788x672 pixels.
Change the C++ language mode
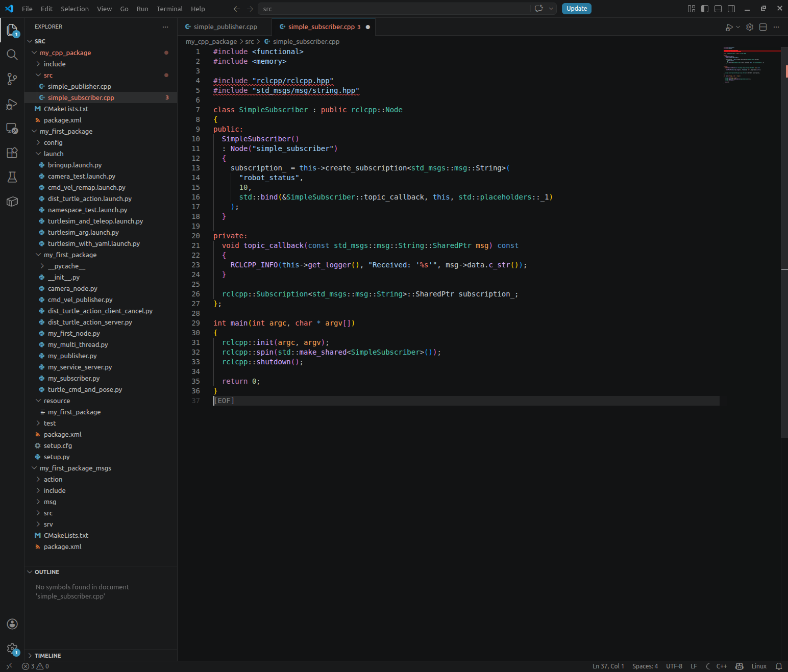(721, 666)
